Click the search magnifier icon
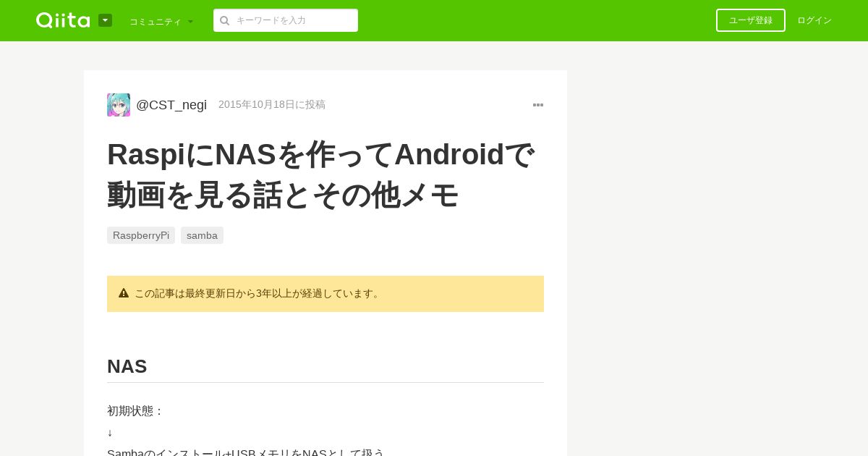Screen dimensions: 868x456 coord(224,20)
